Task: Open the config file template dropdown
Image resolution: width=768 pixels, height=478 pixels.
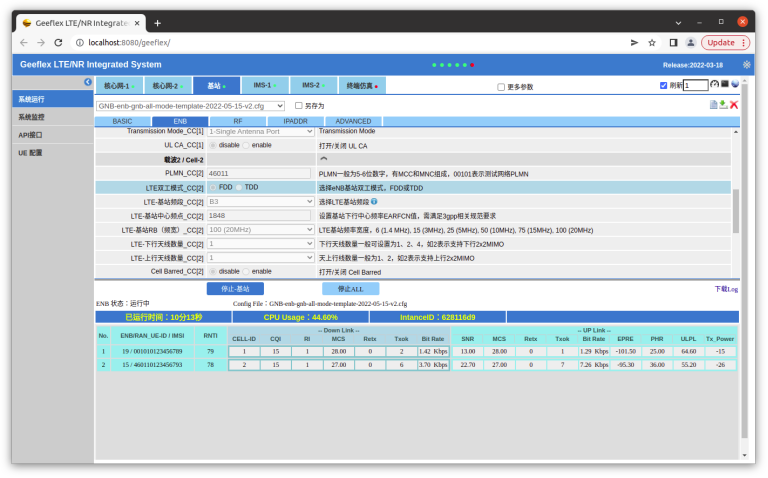Action: pos(190,106)
